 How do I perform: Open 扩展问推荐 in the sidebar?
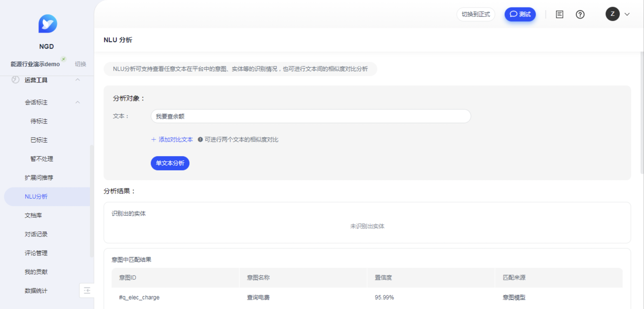point(39,178)
